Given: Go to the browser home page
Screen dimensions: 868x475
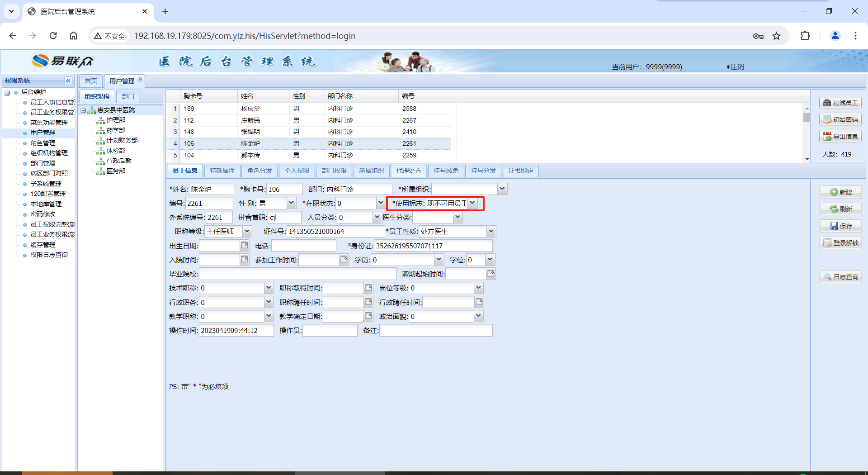Looking at the screenshot, I should pyautogui.click(x=73, y=36).
